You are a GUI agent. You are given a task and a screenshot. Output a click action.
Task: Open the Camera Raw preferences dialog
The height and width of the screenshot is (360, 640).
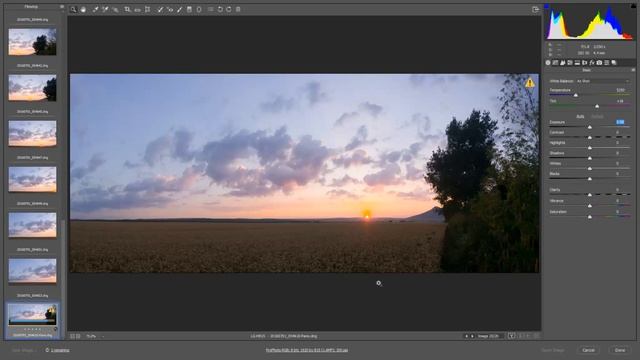click(210, 9)
